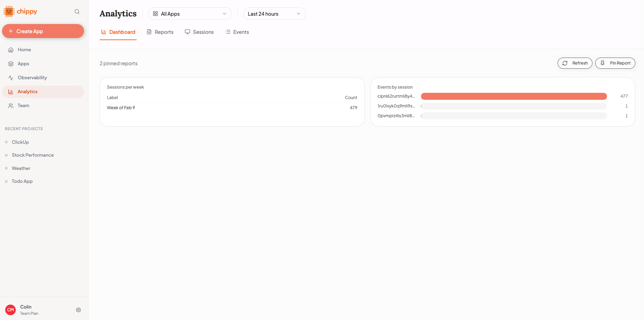Click the Events by session report title

(395, 87)
